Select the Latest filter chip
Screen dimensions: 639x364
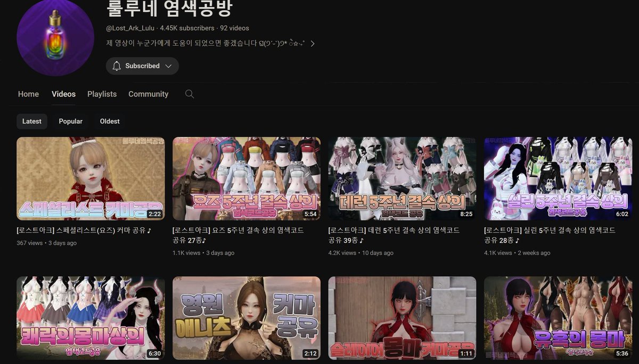31,121
